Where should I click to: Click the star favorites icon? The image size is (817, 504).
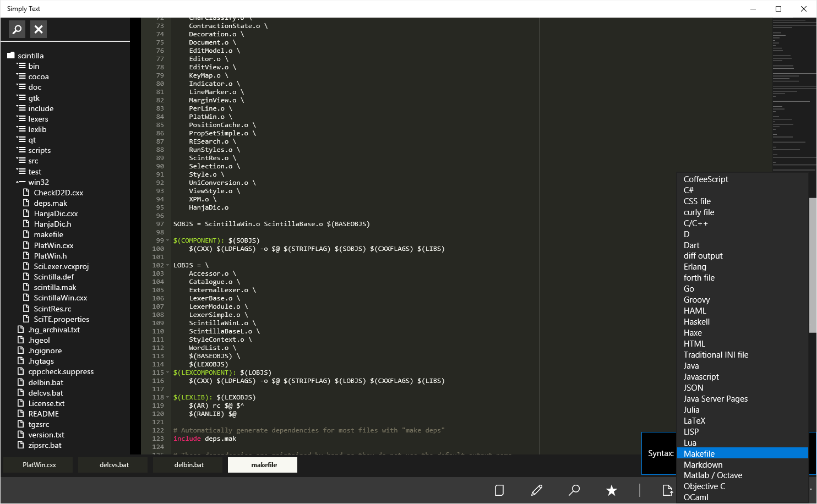pos(611,490)
